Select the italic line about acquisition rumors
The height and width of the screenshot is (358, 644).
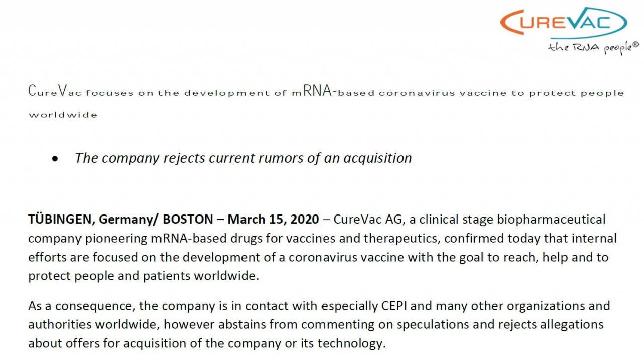(243, 158)
